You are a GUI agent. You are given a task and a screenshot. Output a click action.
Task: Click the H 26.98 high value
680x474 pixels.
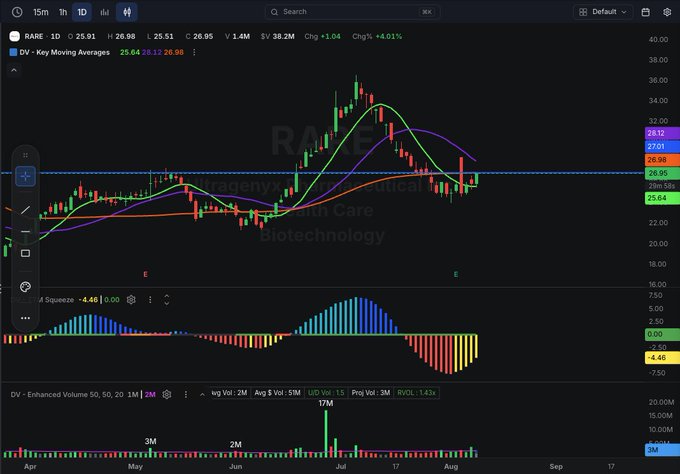click(121, 36)
